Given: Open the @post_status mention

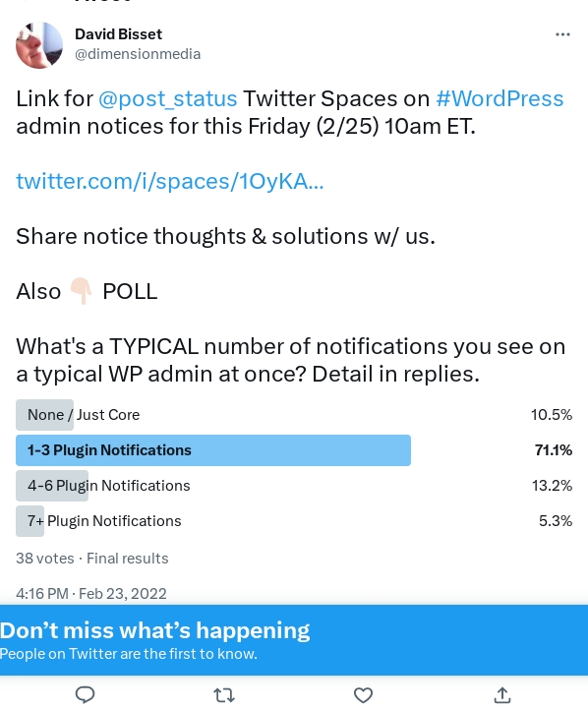Looking at the screenshot, I should click(x=168, y=99).
